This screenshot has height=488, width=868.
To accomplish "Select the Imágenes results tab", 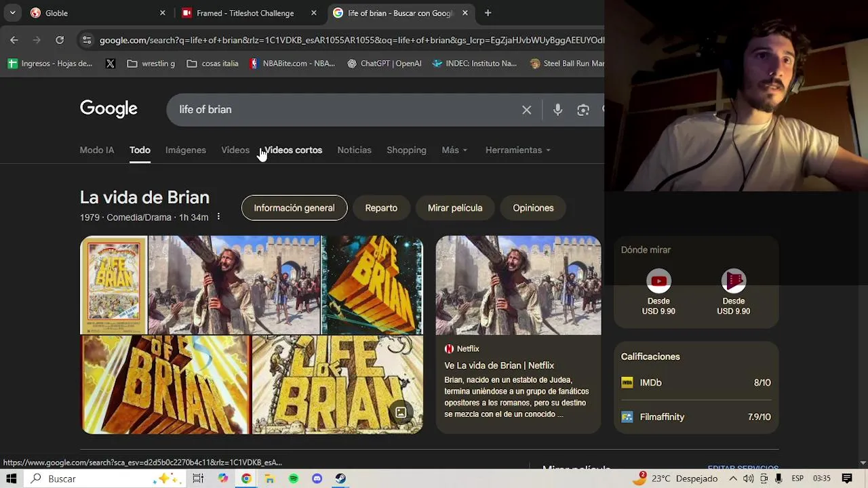I will coord(186,150).
